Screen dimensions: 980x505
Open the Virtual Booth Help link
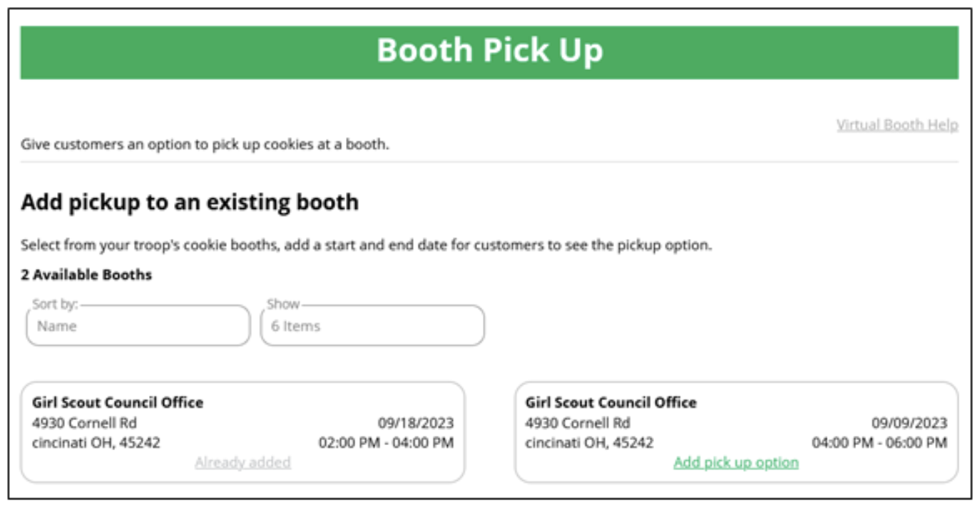(897, 126)
